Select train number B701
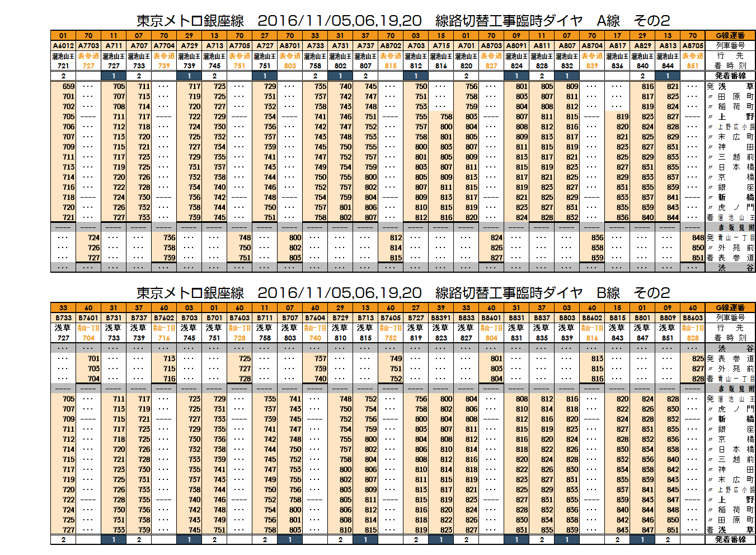 (214, 318)
